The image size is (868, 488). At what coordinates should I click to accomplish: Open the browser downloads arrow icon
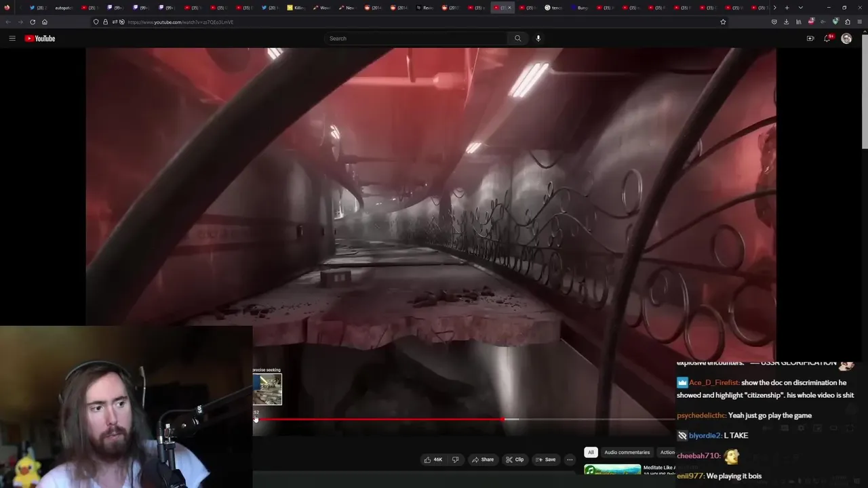(787, 22)
